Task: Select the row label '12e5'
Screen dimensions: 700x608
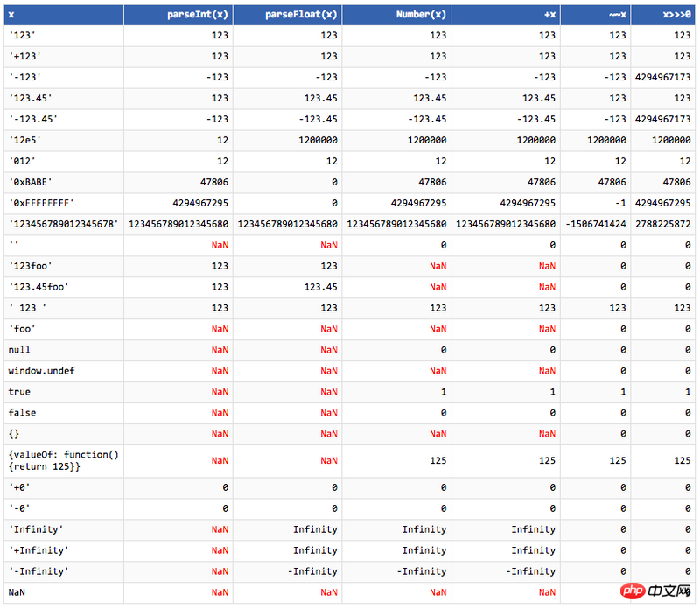Action: [x=25, y=140]
